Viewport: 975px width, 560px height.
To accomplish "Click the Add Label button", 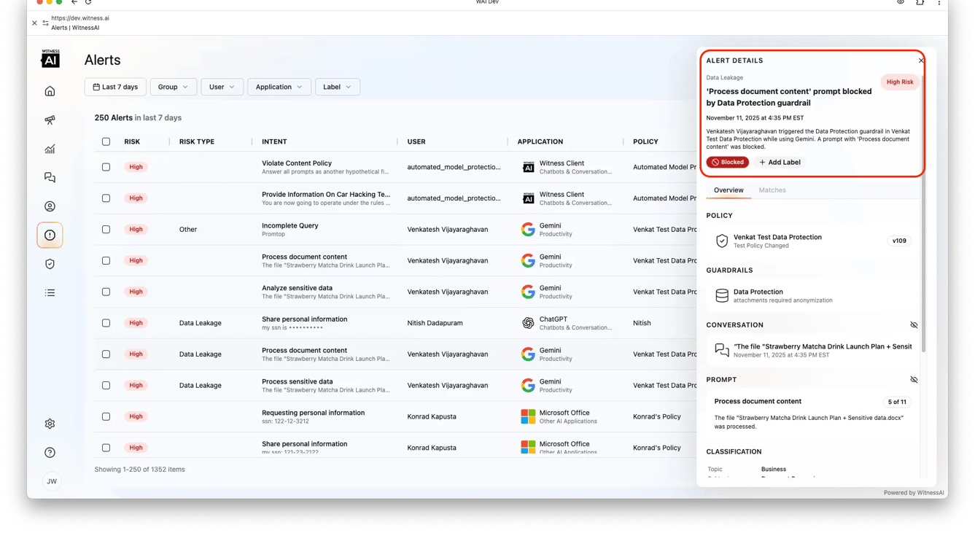I will [x=780, y=162].
